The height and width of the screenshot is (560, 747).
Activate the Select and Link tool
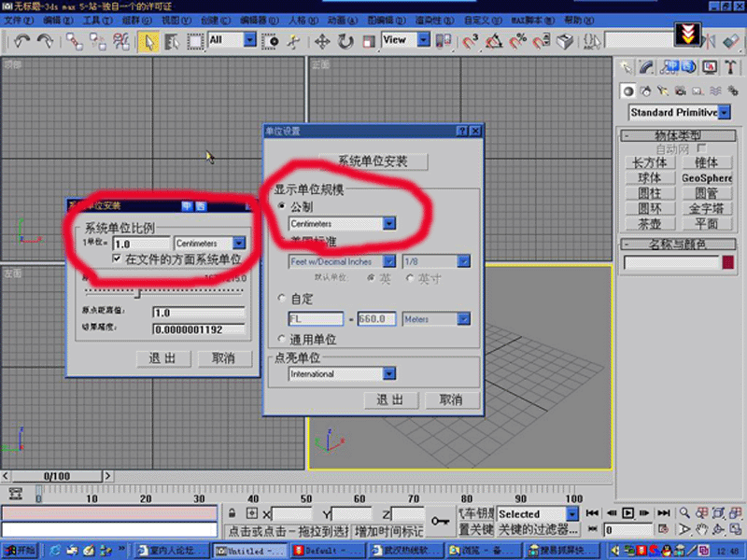75,41
